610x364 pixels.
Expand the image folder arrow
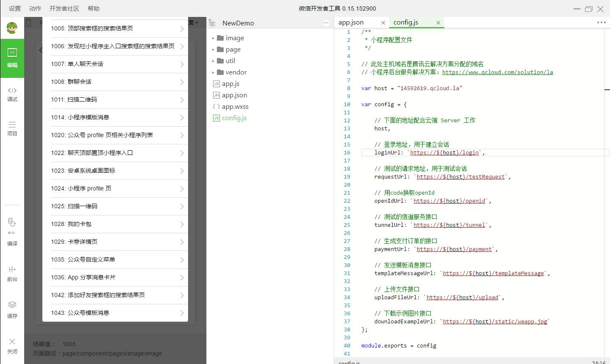coord(213,38)
